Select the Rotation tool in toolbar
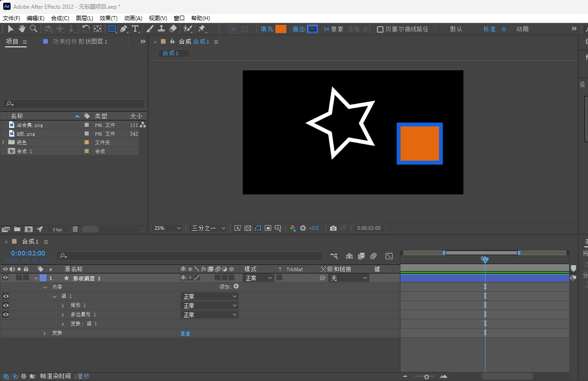Viewport: 588px width, 381px height. pyautogui.click(x=86, y=29)
